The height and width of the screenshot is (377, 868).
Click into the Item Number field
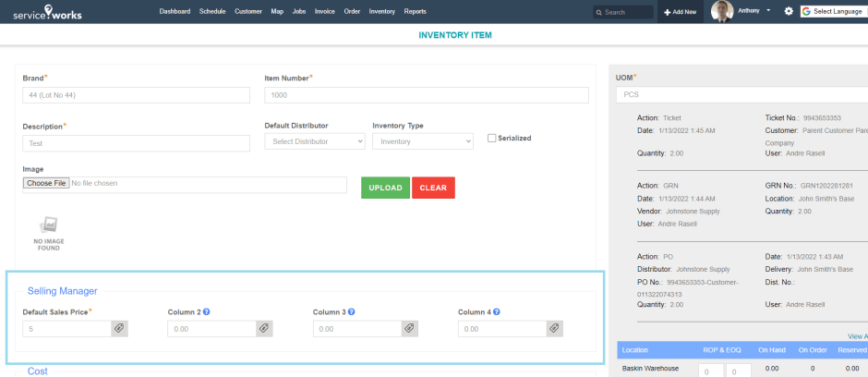click(426, 95)
